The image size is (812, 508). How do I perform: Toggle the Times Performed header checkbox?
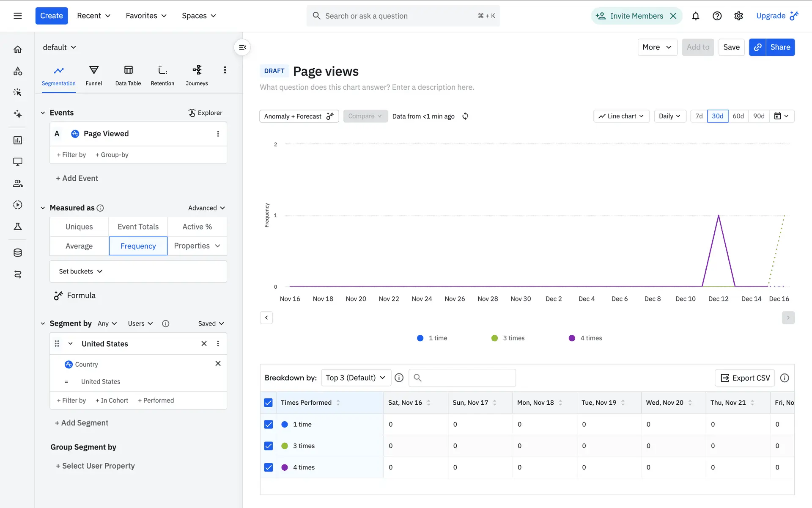tap(268, 403)
